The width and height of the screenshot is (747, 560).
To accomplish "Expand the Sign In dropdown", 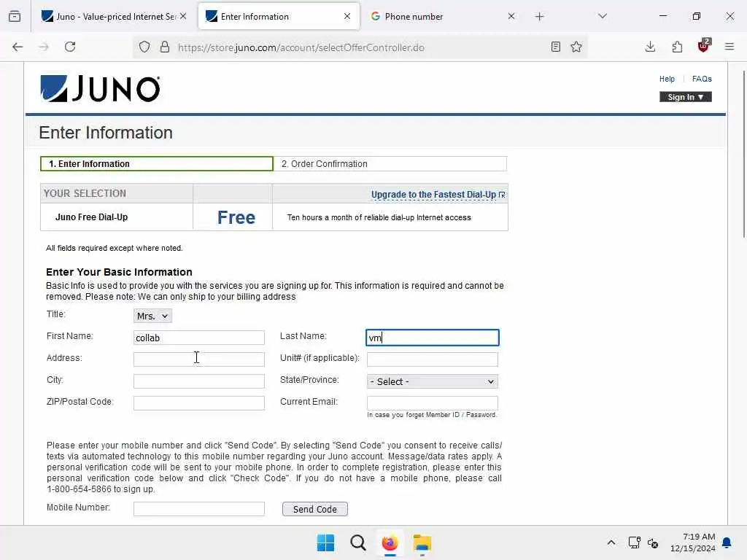I will (x=686, y=97).
